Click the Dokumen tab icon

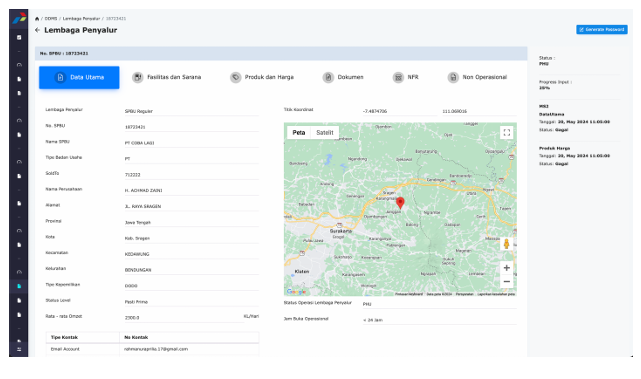[328, 77]
